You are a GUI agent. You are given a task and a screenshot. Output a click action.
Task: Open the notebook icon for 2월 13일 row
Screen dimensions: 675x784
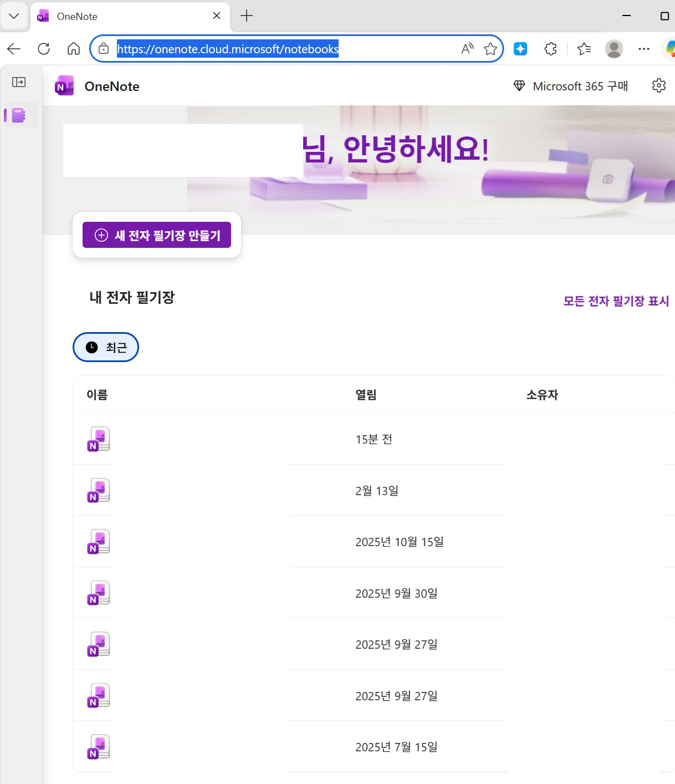point(99,491)
